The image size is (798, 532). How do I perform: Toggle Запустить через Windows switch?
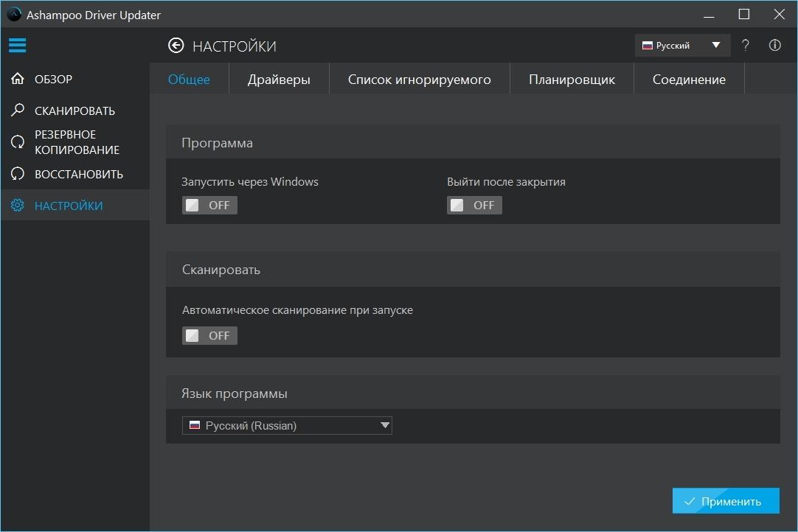tap(209, 205)
